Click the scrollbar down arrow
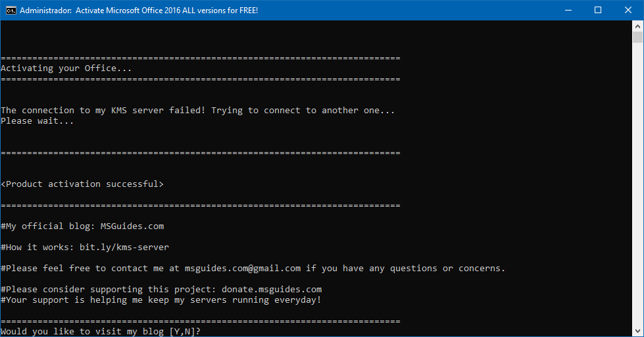The image size is (644, 337). tap(638, 331)
